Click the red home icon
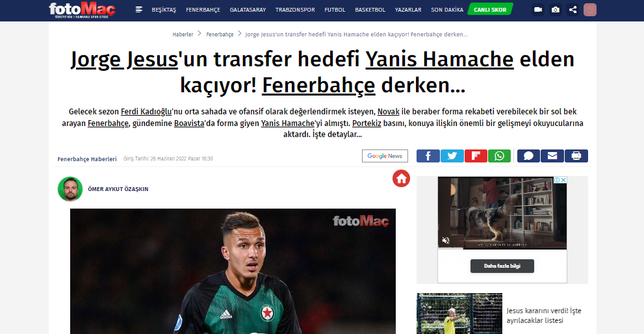644x334 pixels. tap(401, 178)
